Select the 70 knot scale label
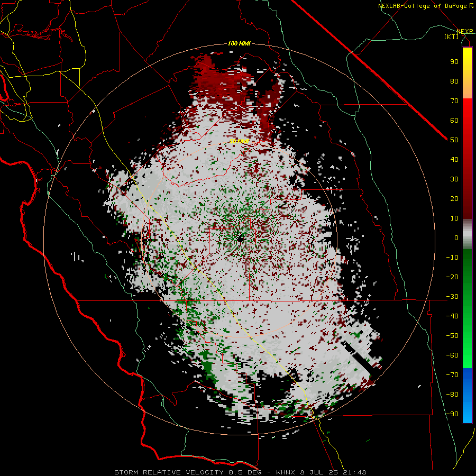The width and height of the screenshot is (476, 476). 454,101
